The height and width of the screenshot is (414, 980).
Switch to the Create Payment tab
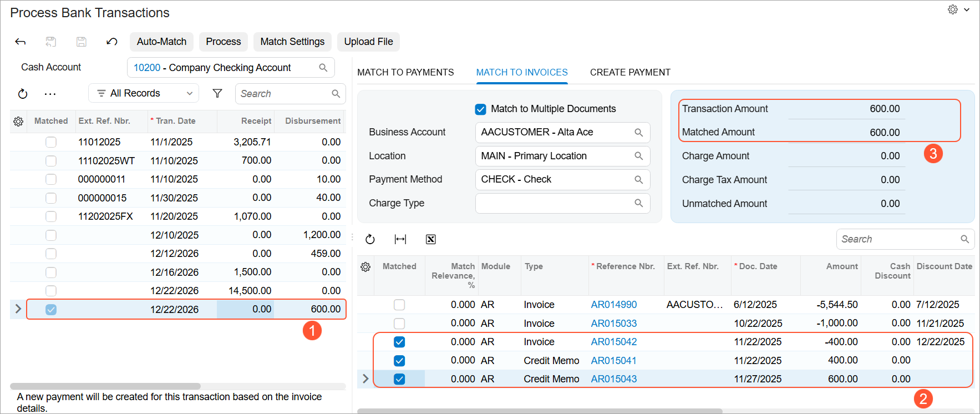(630, 72)
